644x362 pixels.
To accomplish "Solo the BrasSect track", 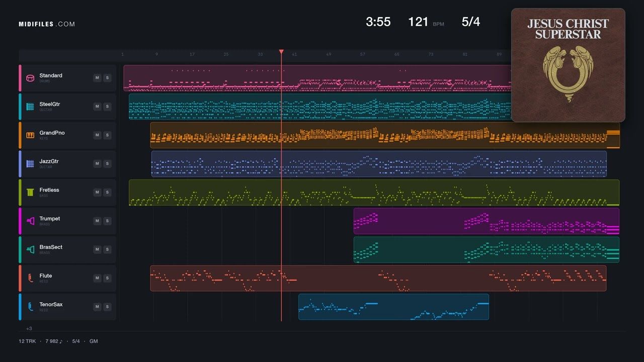I will pyautogui.click(x=107, y=249).
